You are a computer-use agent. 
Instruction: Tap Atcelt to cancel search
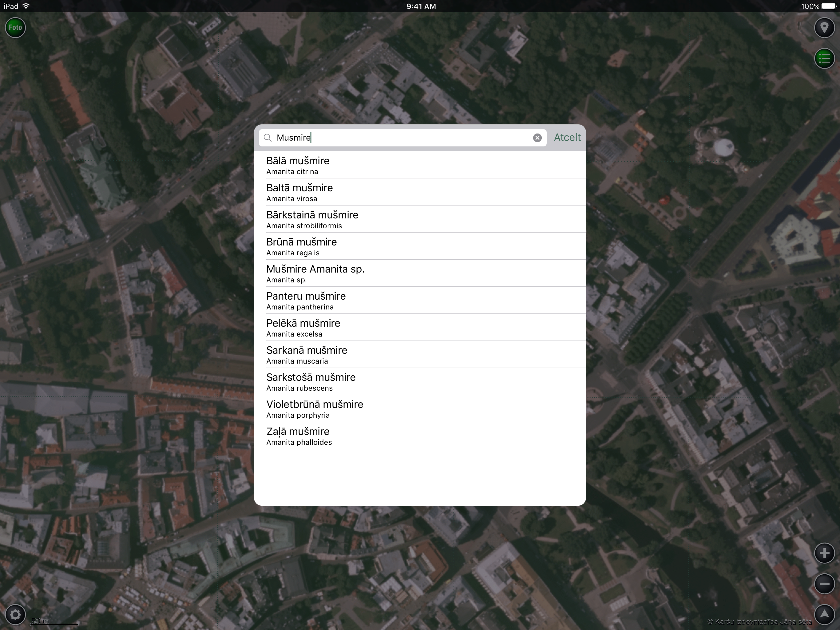(567, 138)
